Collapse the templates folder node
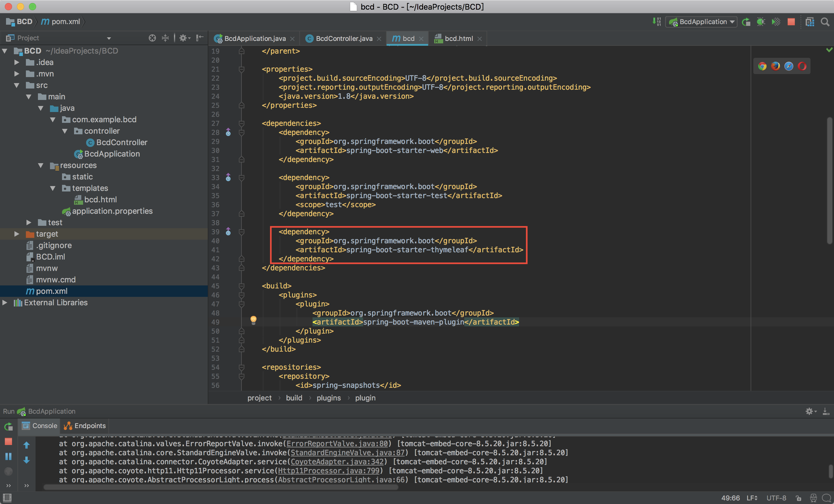The height and width of the screenshot is (504, 834). coord(52,188)
